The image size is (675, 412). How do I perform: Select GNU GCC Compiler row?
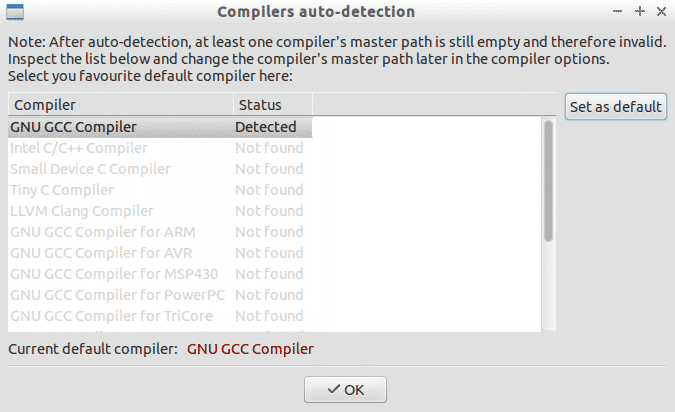(x=73, y=127)
